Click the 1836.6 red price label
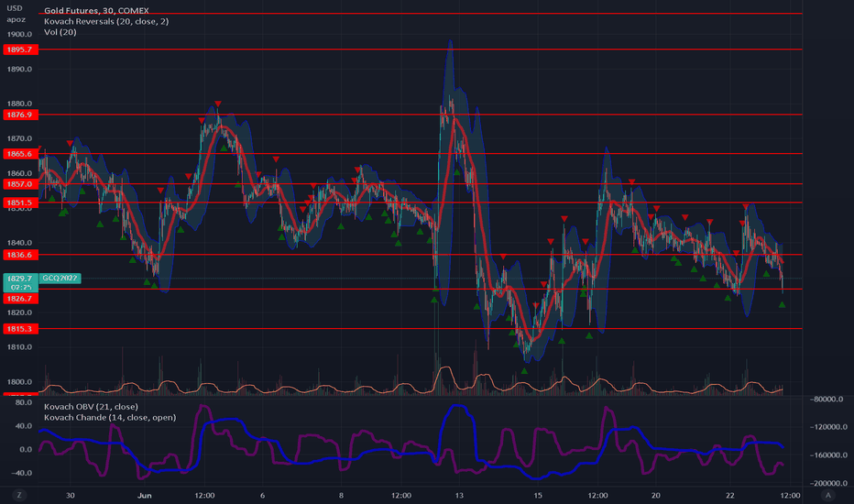This screenshot has height=504, width=854. 21,255
